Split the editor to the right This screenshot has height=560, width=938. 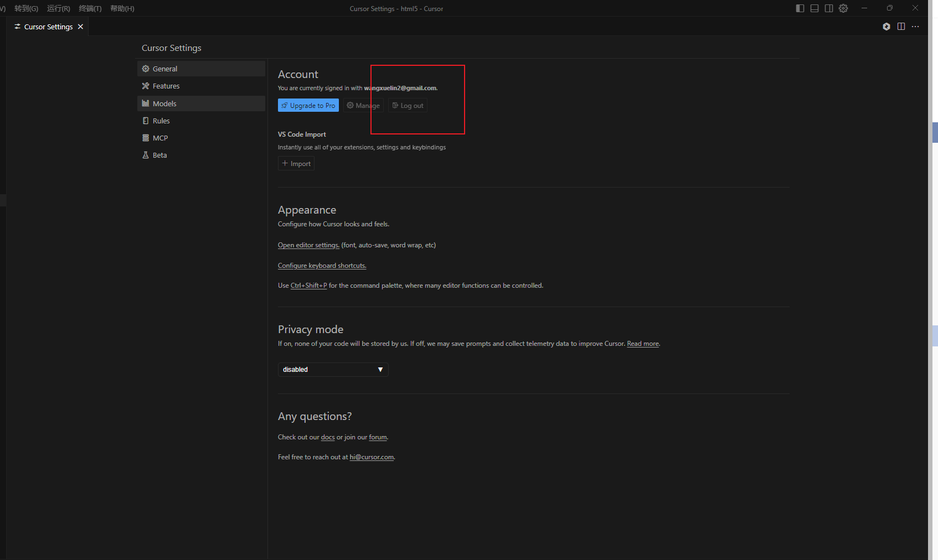(x=901, y=27)
